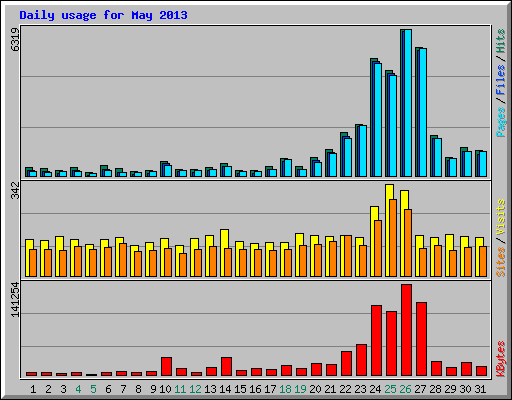Viewport: 512px width, 400px height.
Task: Click the orange sites bar for day 22
Action: [x=348, y=256]
